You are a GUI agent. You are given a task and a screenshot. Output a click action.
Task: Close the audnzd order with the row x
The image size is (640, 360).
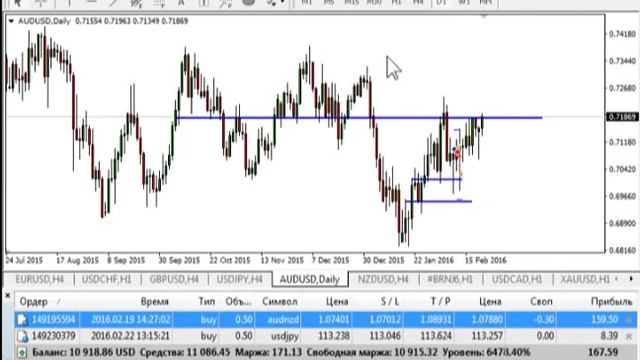pos(629,320)
